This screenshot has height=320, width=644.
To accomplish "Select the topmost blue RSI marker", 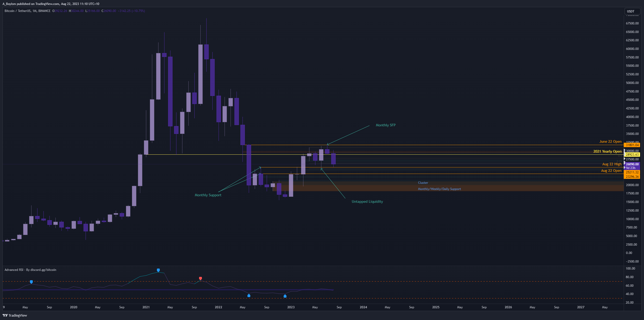I will coord(158,270).
